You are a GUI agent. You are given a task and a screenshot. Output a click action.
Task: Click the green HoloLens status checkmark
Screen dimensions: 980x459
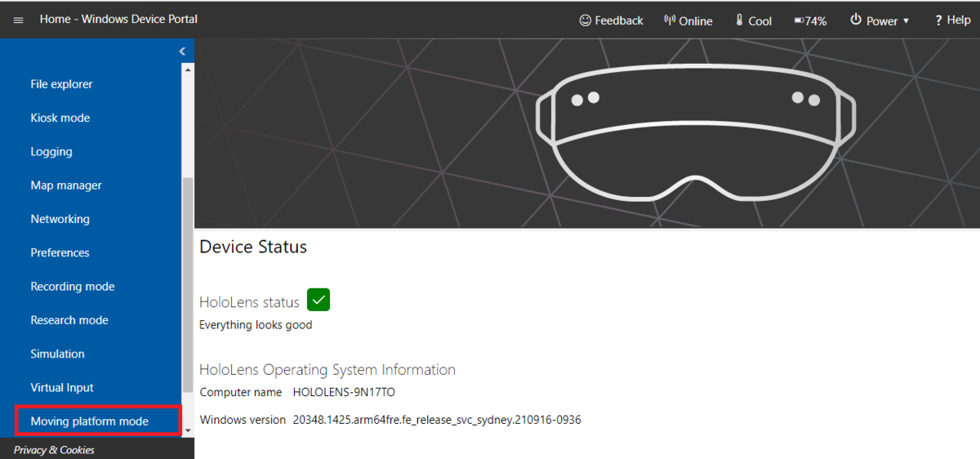point(318,300)
